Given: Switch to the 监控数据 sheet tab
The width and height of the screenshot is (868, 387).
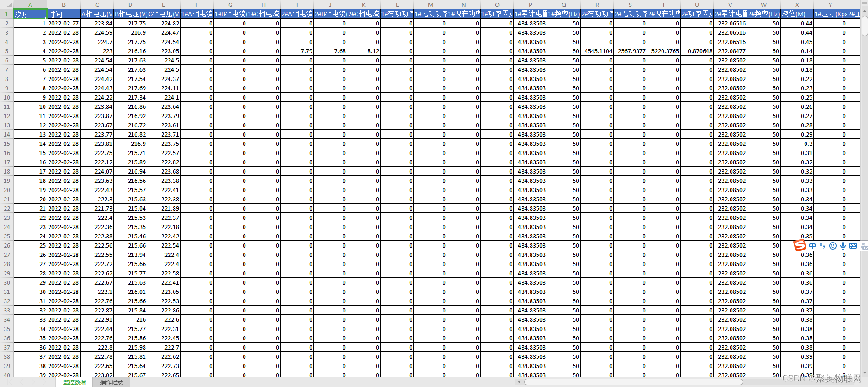Looking at the screenshot, I should click(x=75, y=382).
